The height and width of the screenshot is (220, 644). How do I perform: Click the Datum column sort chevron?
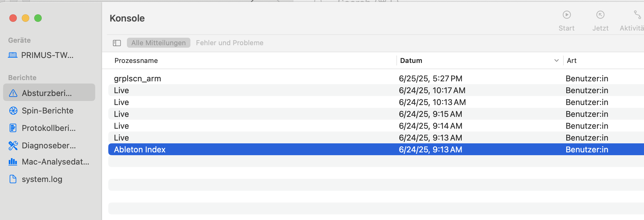[x=556, y=60]
